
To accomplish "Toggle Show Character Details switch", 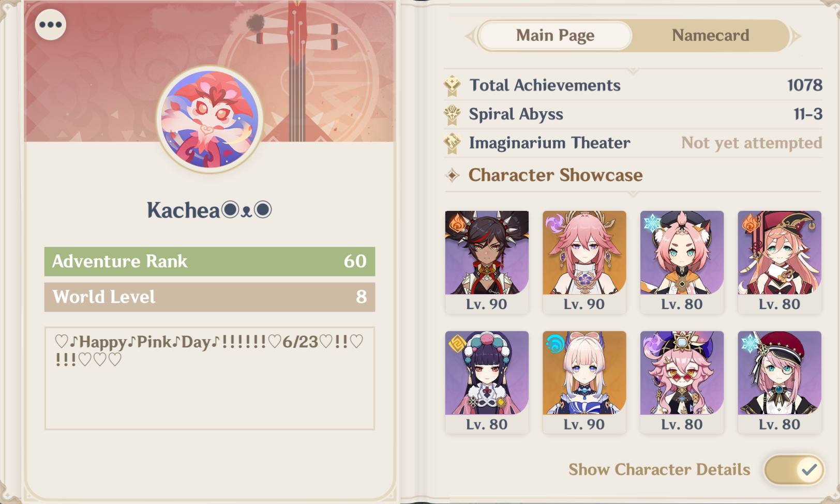I will click(x=794, y=469).
